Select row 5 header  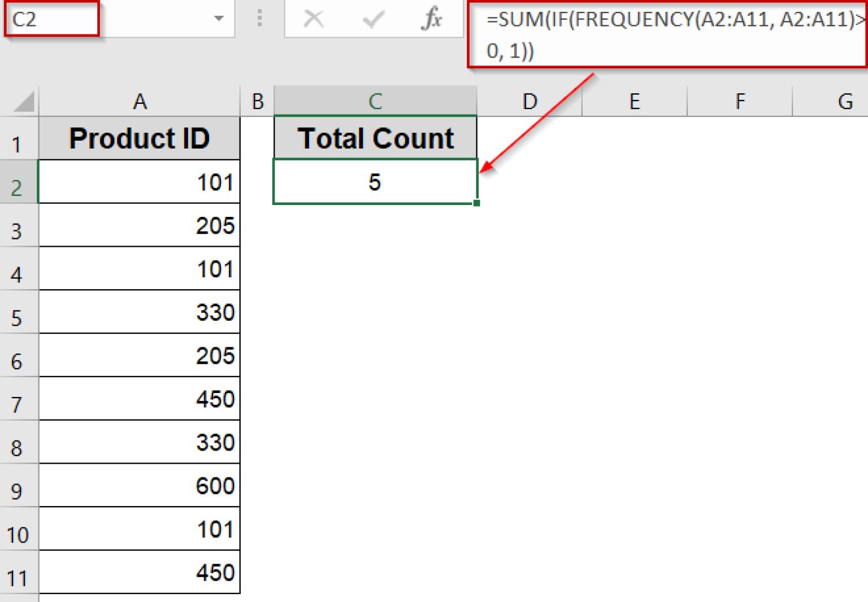pyautogui.click(x=19, y=317)
